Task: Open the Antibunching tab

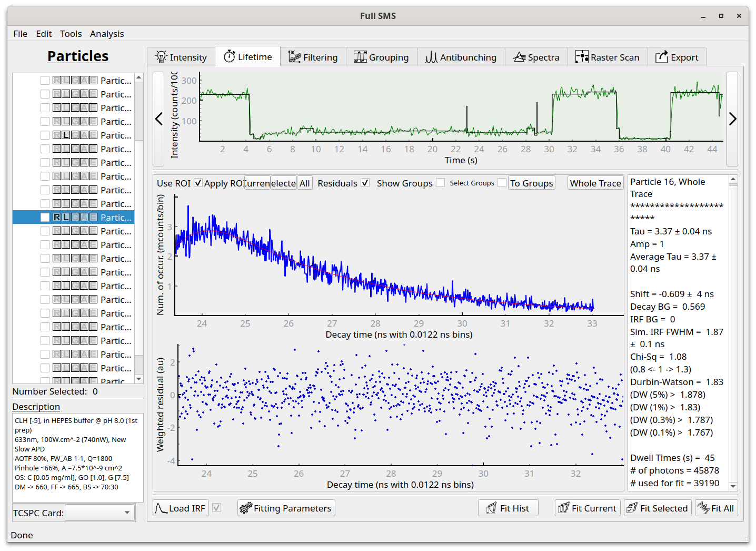Action: 461,57
